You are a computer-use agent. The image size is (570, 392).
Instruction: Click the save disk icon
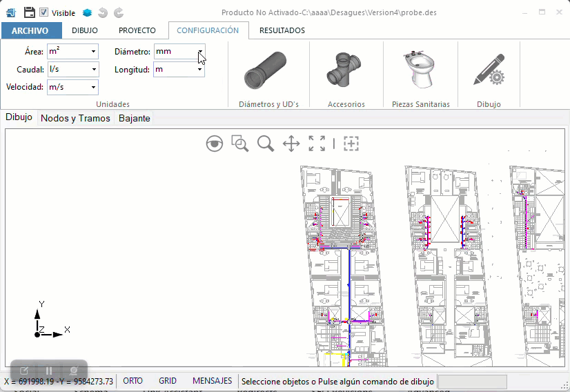pos(30,12)
